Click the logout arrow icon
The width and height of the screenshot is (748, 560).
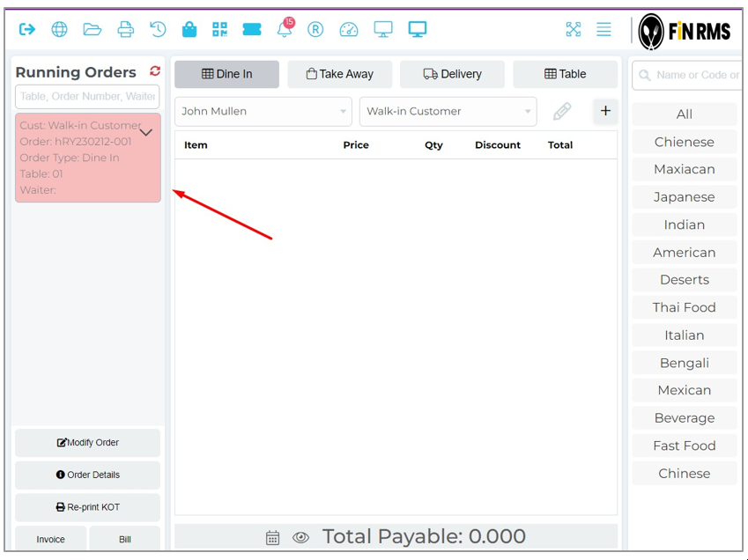click(27, 29)
